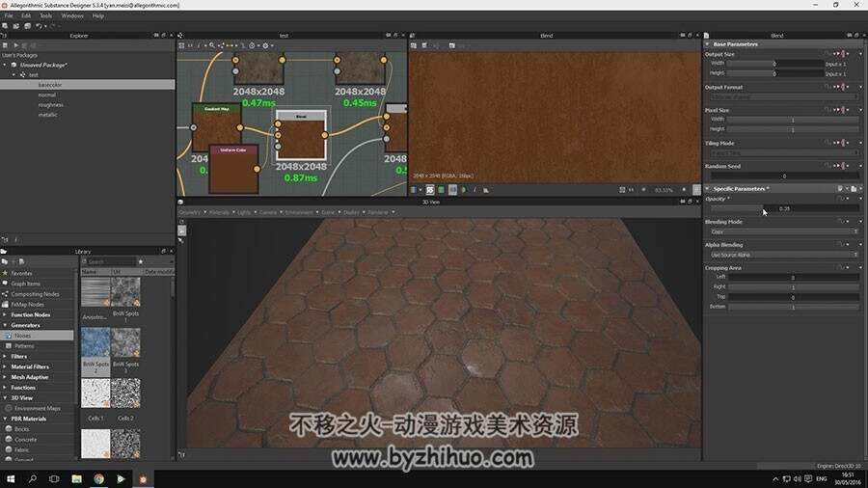This screenshot has width=868, height=488.
Task: Click the fit-to-view icon in graph toolbar
Action: point(181,45)
